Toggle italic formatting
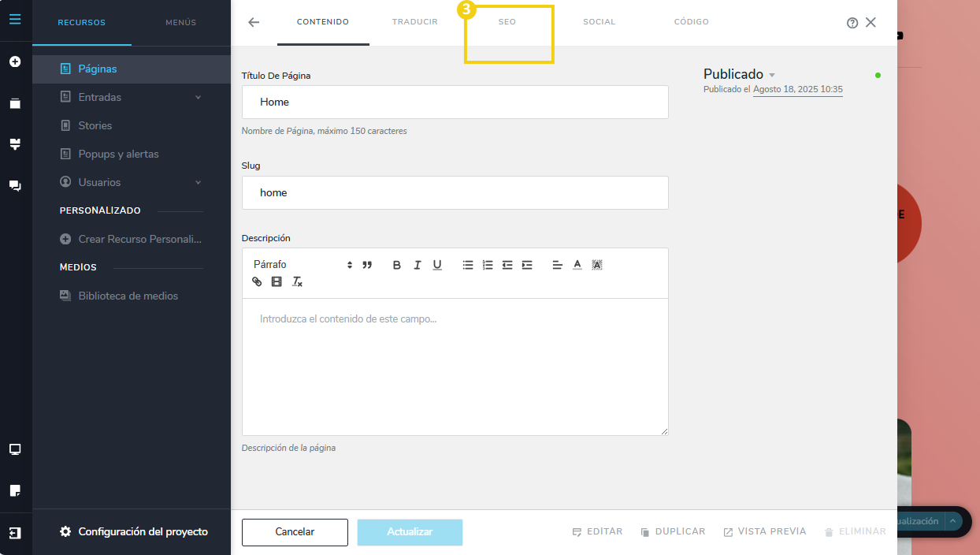 (x=417, y=265)
